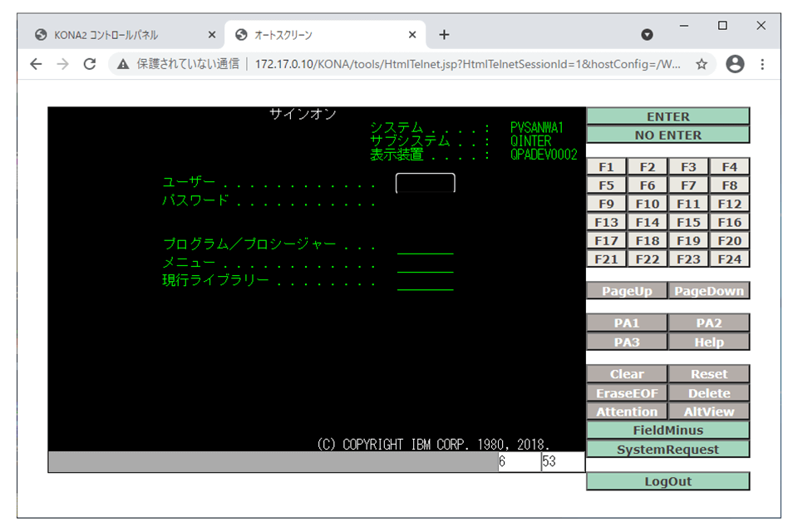Reload the page with the refresh icon
The width and height of the screenshot is (798, 532).
[90, 64]
